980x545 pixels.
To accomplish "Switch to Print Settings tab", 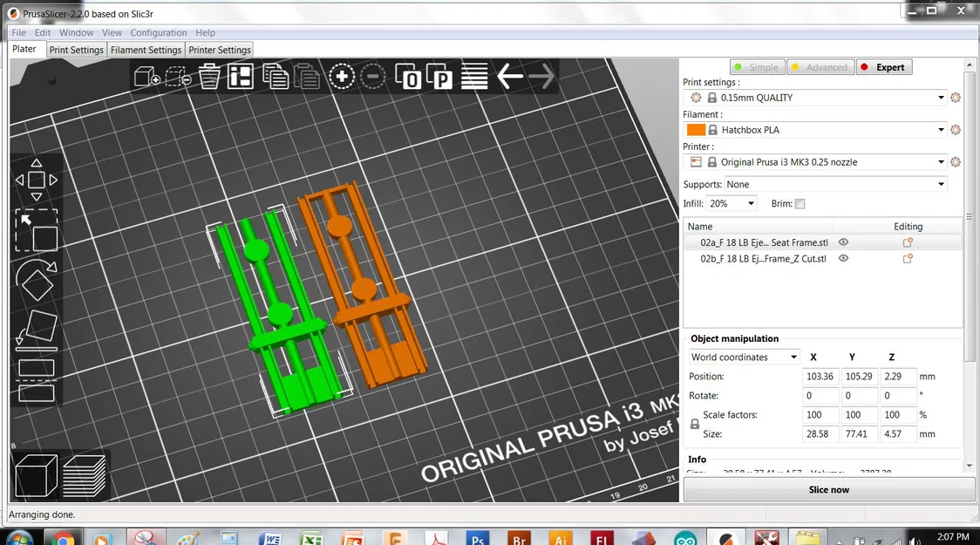I will pyautogui.click(x=76, y=50).
